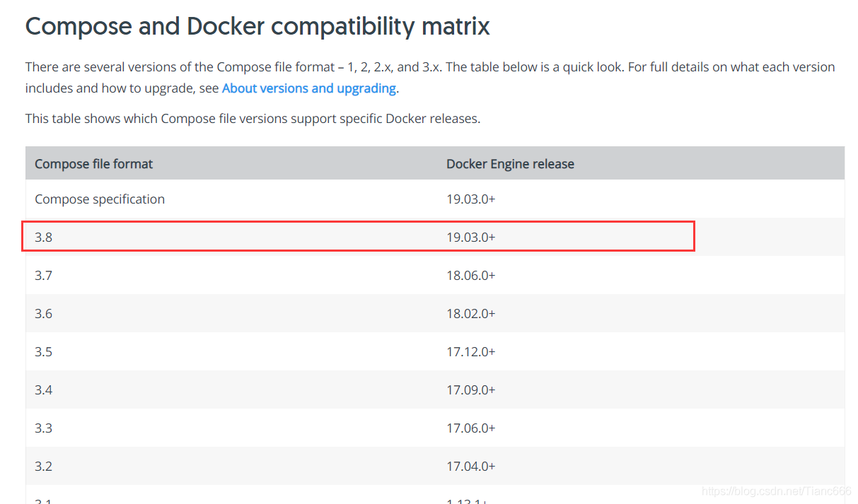Click the paragraph starting 'There are several versions'
Screen dimensions: 858x504
pyautogui.click(x=430, y=78)
